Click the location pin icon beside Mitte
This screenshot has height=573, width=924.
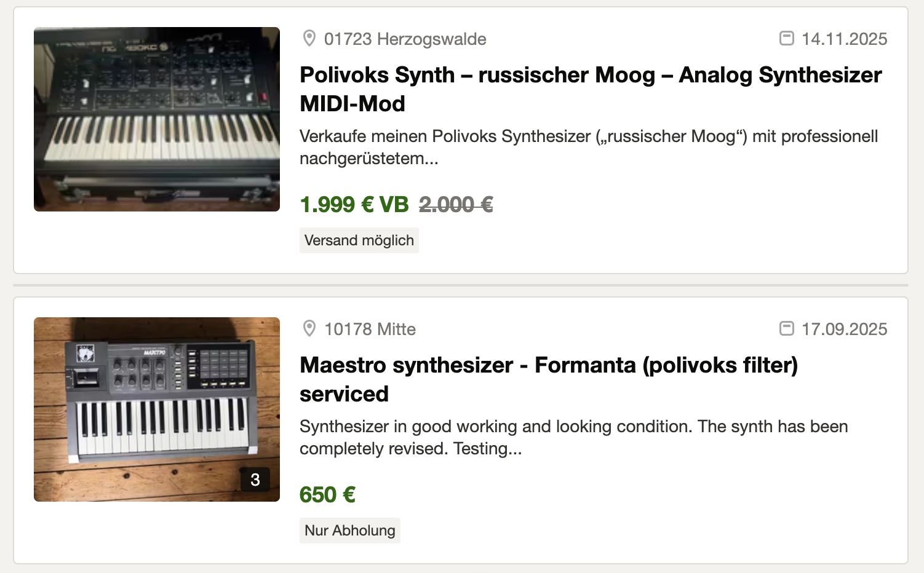point(309,329)
